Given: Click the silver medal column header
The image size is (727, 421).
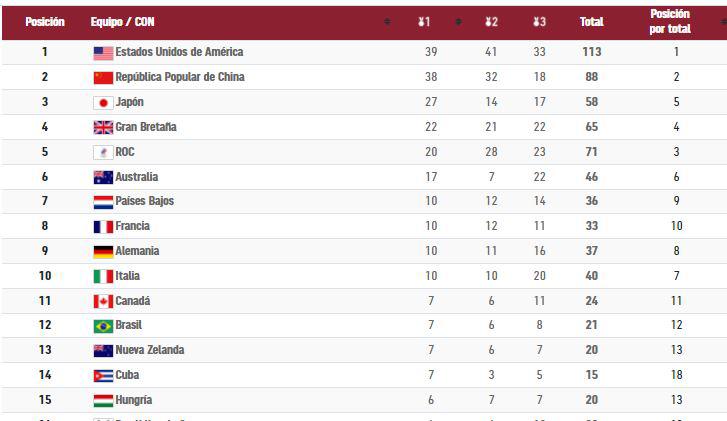Looking at the screenshot, I should pyautogui.click(x=490, y=21).
